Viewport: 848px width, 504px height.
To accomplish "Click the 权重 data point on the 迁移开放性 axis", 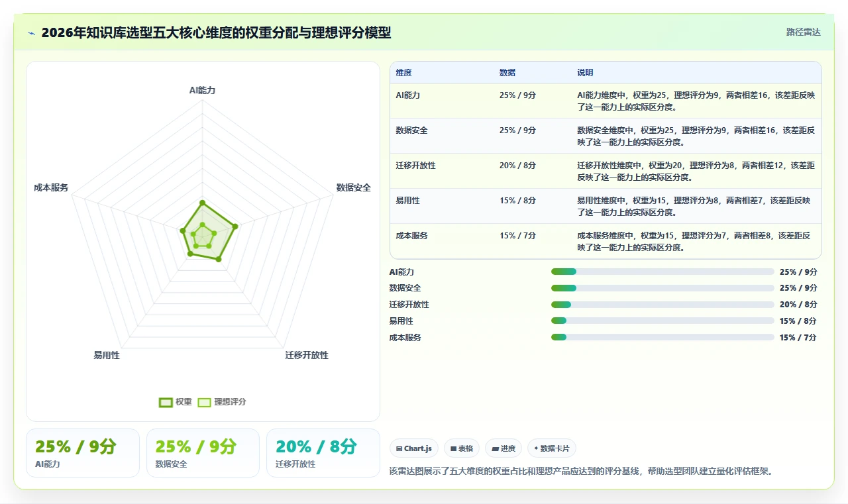I will (x=219, y=259).
